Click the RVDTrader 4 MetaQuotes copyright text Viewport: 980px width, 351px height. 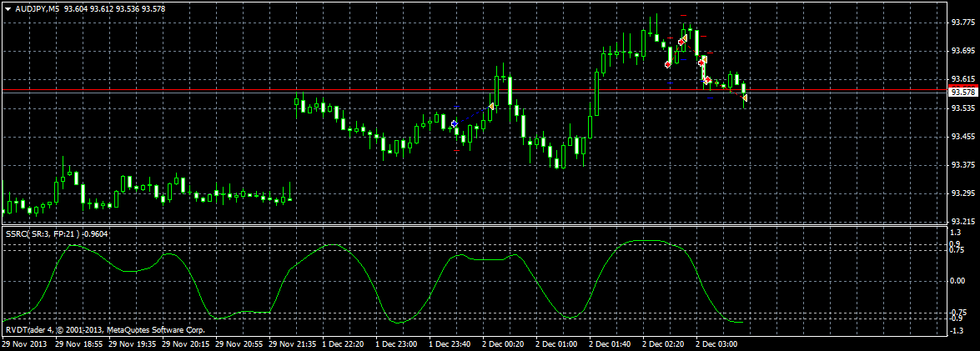[x=105, y=328]
